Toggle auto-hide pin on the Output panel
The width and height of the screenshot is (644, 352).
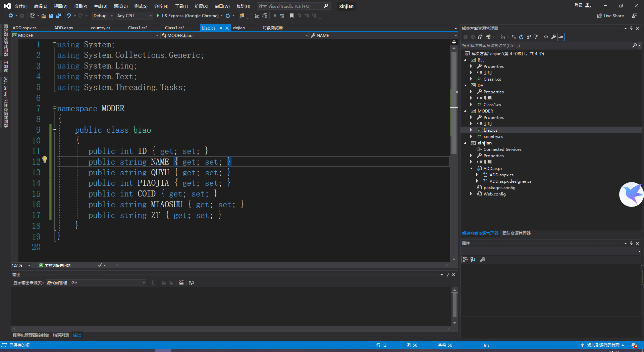(447, 274)
